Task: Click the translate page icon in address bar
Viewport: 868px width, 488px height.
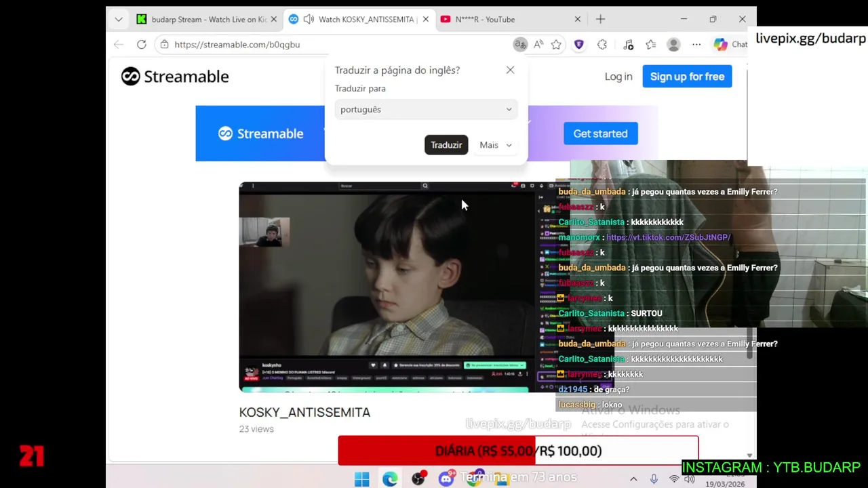Action: click(520, 45)
